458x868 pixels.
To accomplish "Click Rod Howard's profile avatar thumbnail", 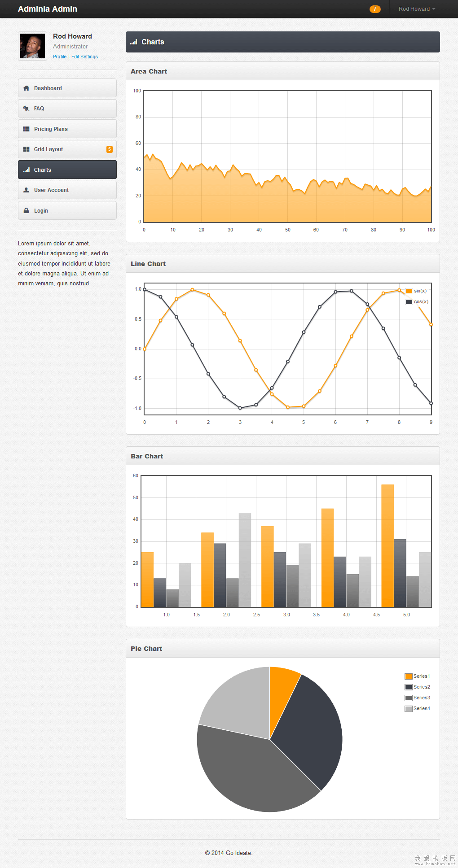I will coord(32,46).
